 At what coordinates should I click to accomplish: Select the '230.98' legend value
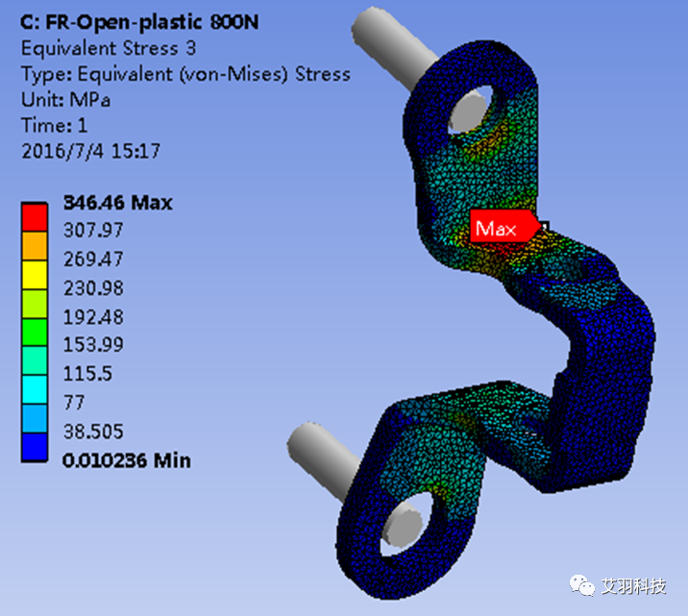tap(93, 288)
